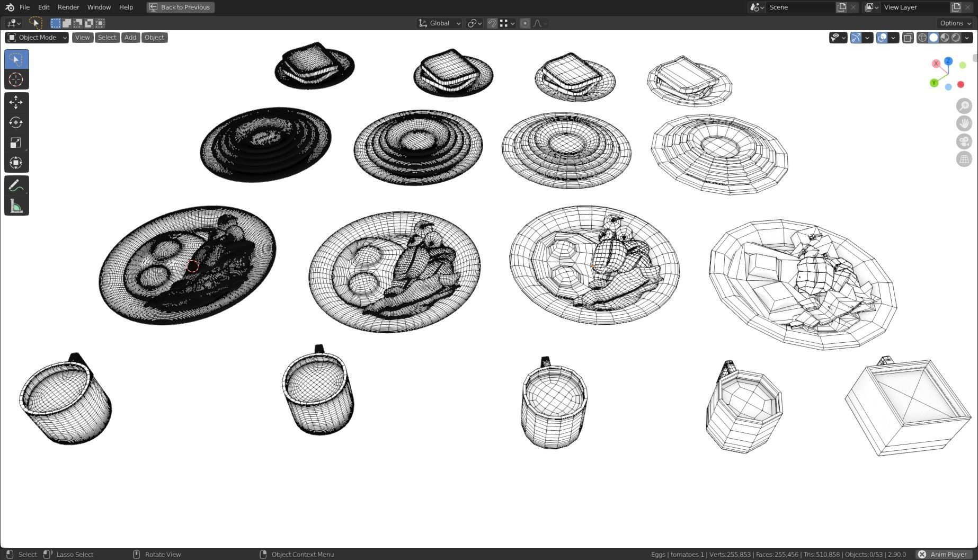
Task: Open the shading options dropdown arrow
Action: coord(967,38)
